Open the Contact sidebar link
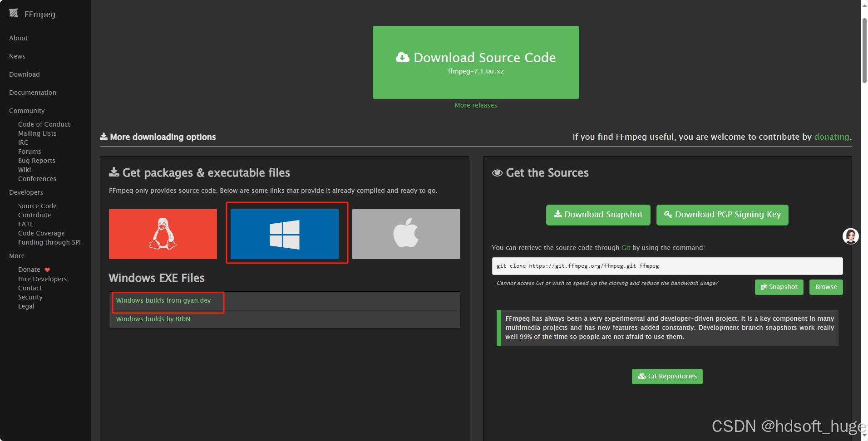868x441 pixels. 30,288
